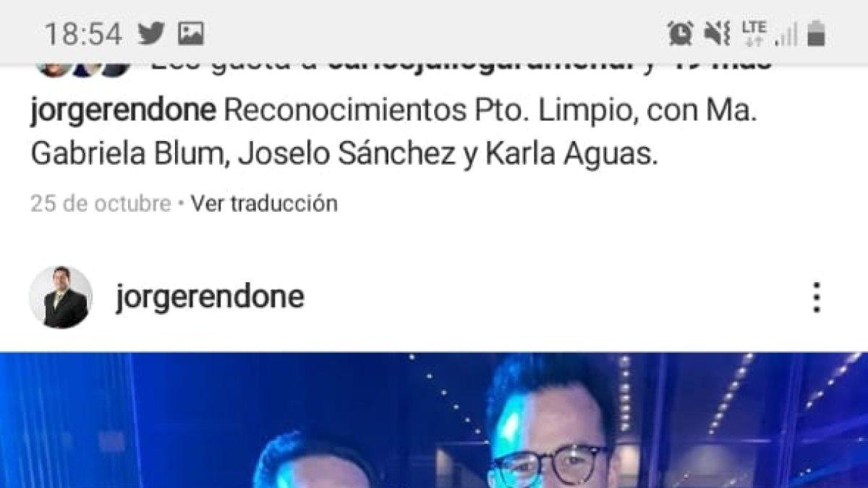Open jorgerendone username in post header

209,297
